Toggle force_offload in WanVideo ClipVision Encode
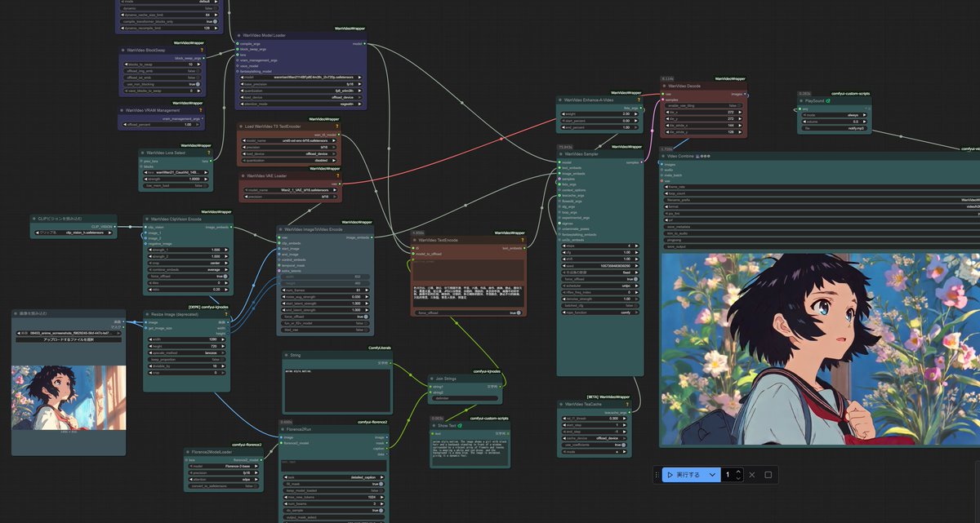The image size is (980, 523). (x=187, y=277)
